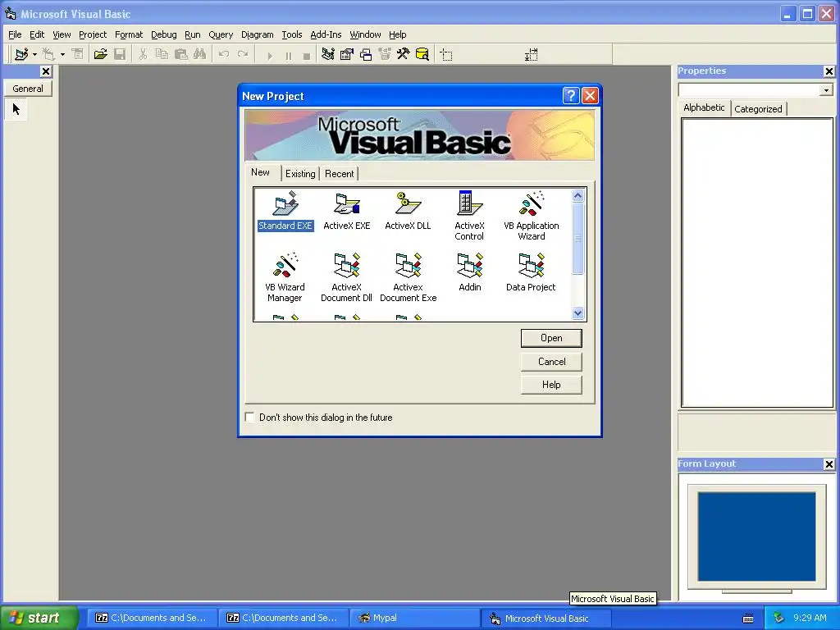840x630 pixels.
Task: Click the dialog's question mark help button
Action: click(x=571, y=96)
